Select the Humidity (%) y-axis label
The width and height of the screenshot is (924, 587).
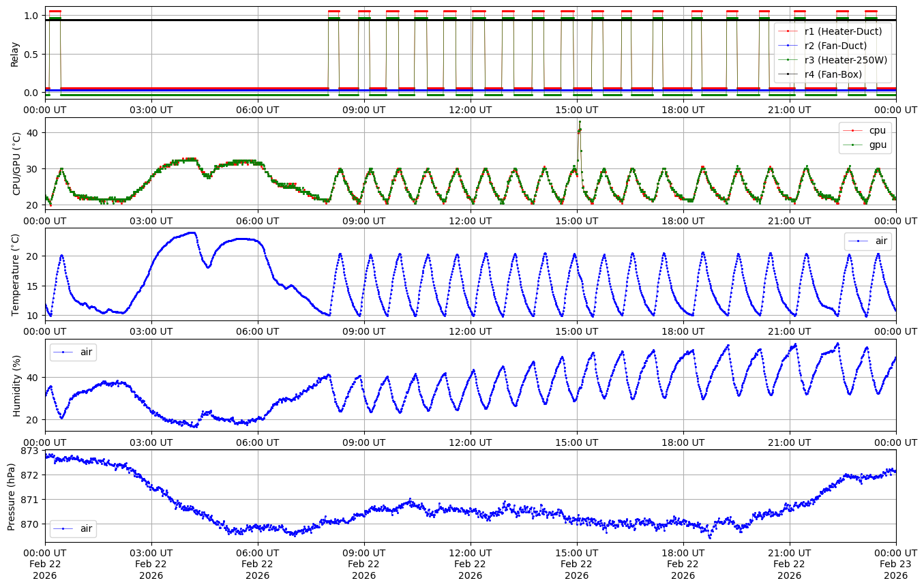[16, 385]
